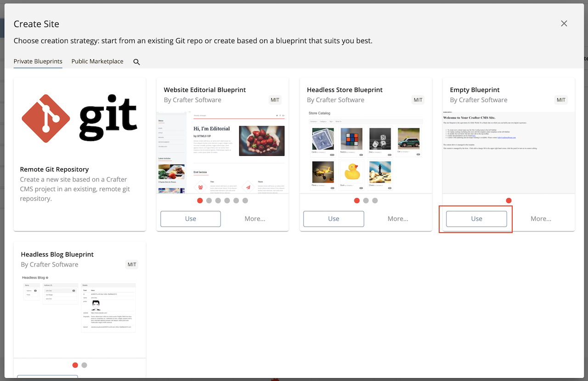Select the Empty Blueprint carousel dot

click(509, 200)
